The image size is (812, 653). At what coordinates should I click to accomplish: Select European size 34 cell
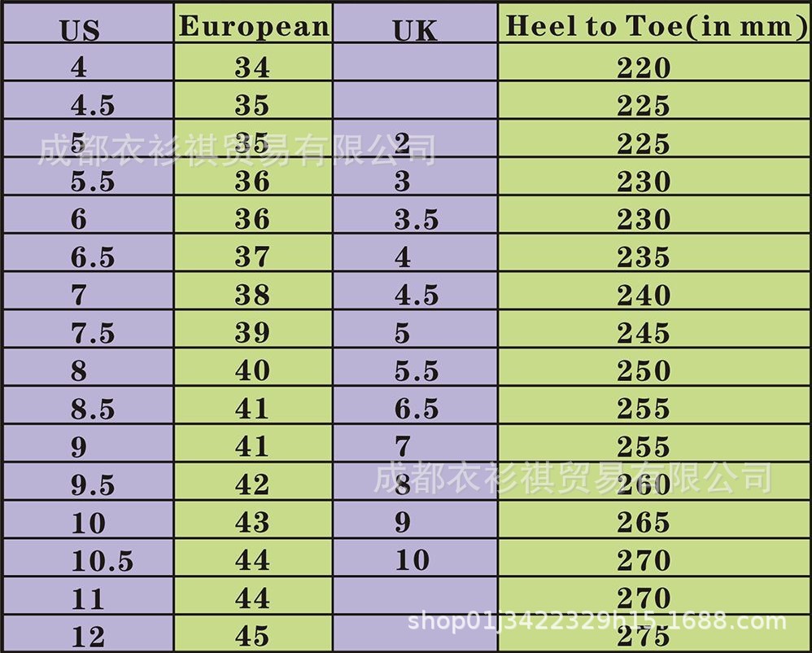252,68
